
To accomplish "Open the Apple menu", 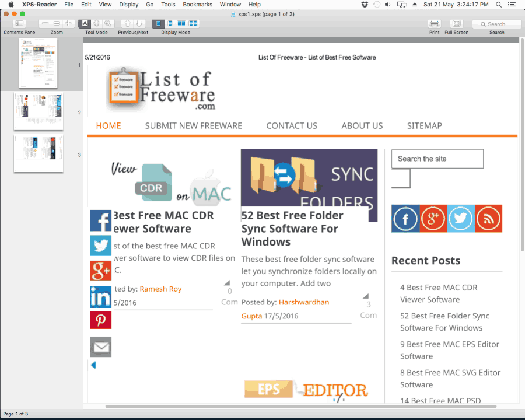I will 11,4.
